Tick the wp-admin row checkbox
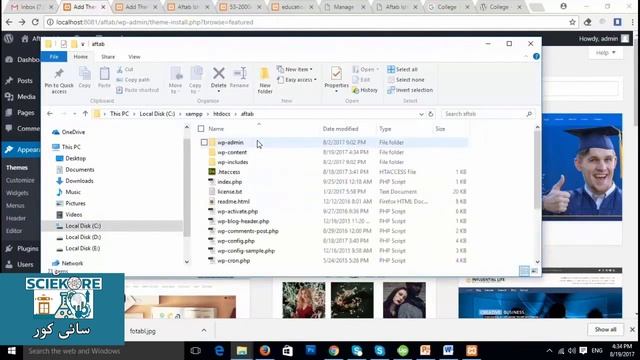640x360 pixels. [x=204, y=142]
